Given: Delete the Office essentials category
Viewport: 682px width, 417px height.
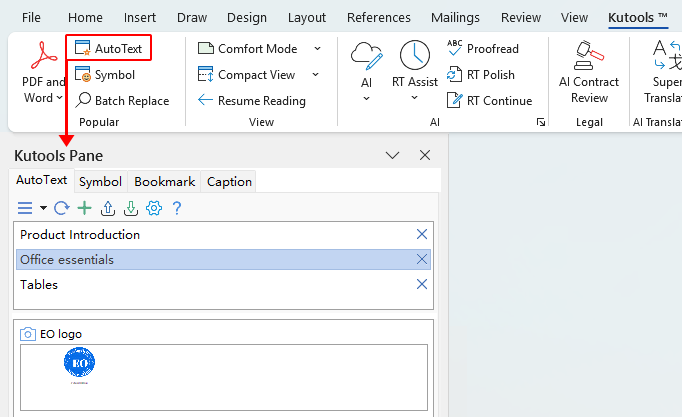Looking at the screenshot, I should point(421,259).
